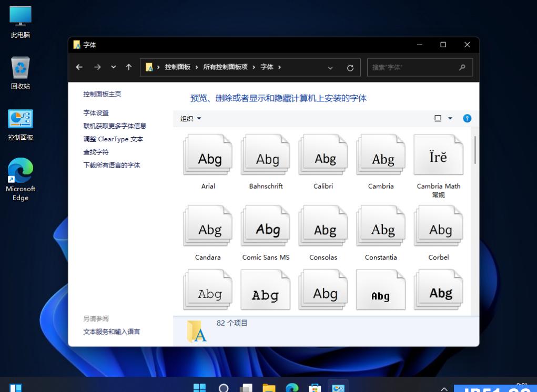Click 所有控制面板项 breadcrumb segment
The height and width of the screenshot is (392, 537).
225,67
